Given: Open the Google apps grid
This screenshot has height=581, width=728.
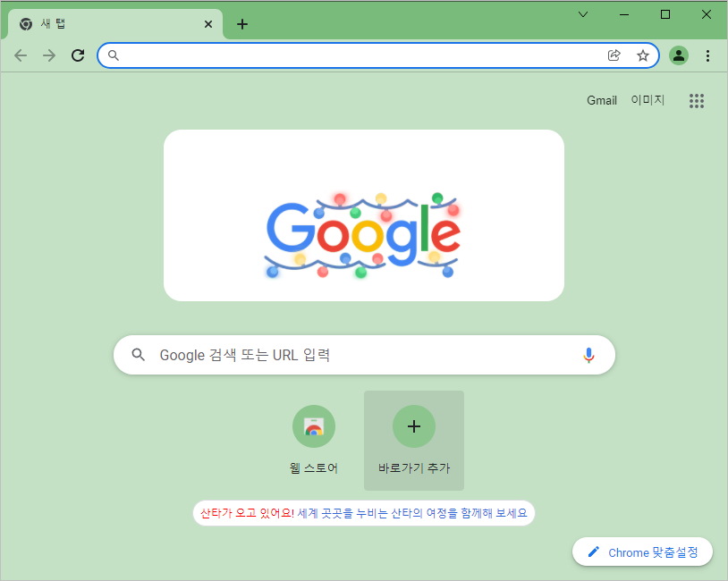Looking at the screenshot, I should point(697,101).
